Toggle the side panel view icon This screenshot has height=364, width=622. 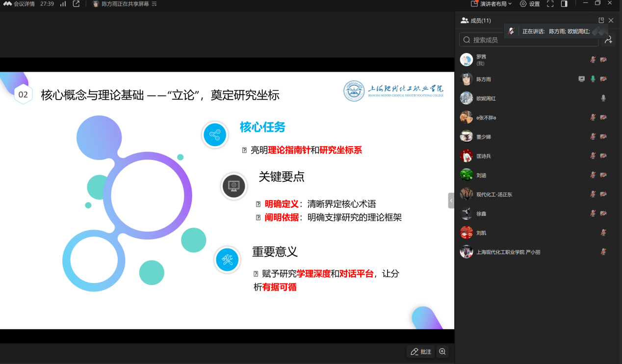(x=564, y=4)
